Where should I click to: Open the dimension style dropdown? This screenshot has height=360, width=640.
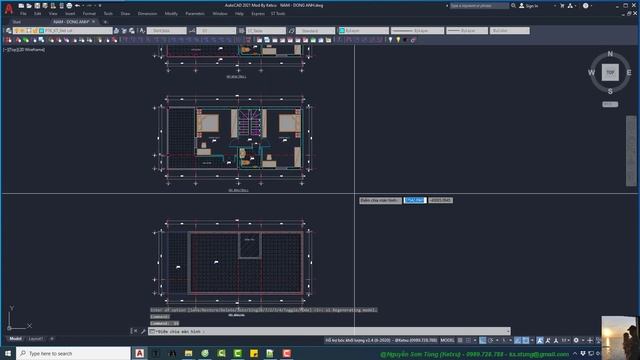tap(216, 31)
